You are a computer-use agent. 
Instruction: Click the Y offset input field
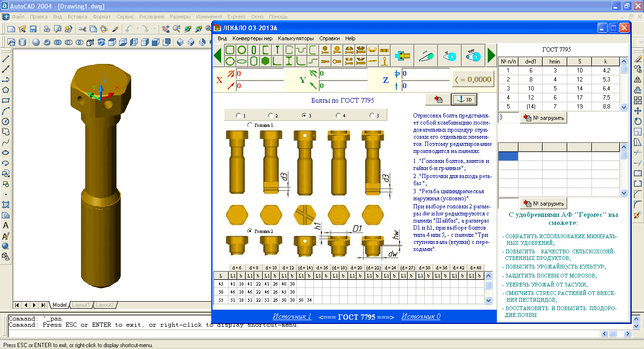coord(343,86)
